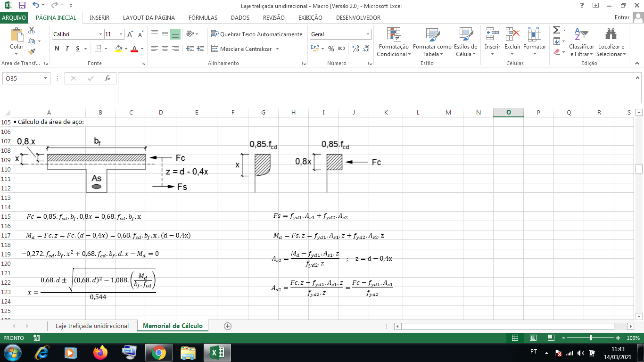The image size is (644, 362).
Task: Open Formatação Condicional dropdown
Action: point(393,42)
